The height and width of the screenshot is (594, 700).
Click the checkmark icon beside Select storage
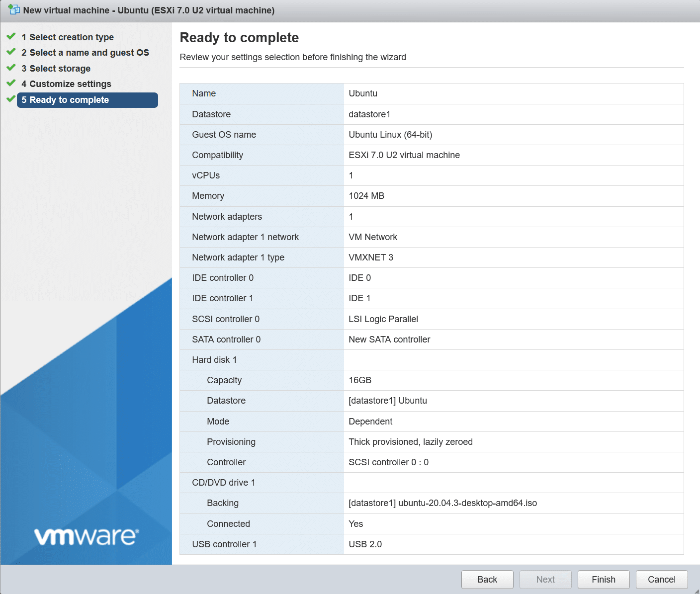point(11,68)
